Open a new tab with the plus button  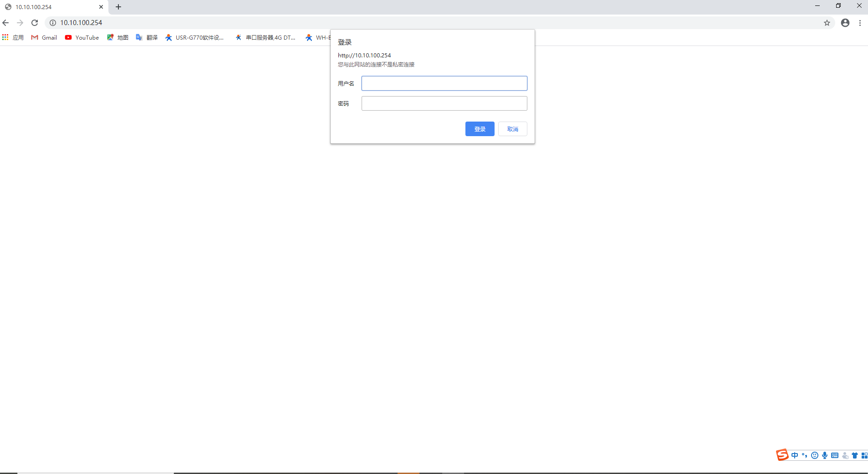[x=118, y=7]
